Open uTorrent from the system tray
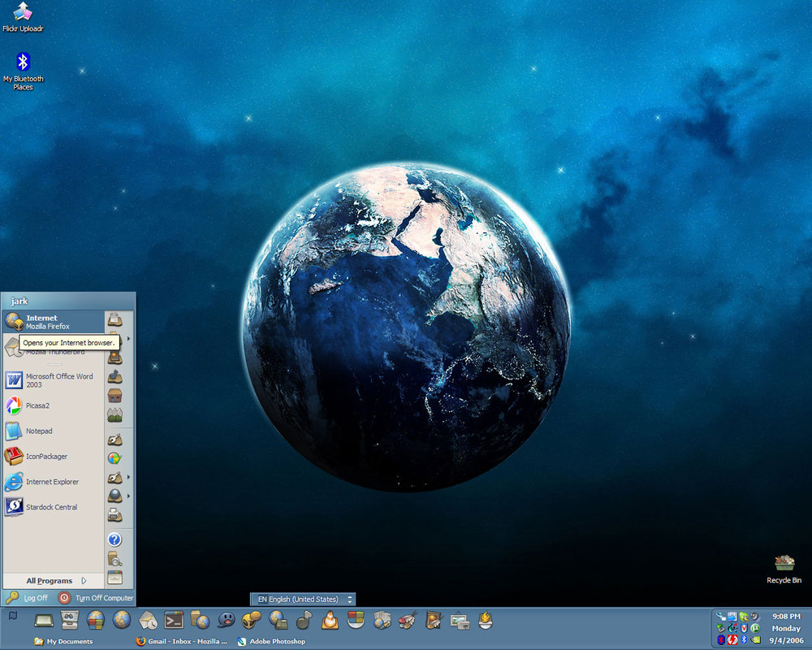This screenshot has height=650, width=812. pos(755,628)
